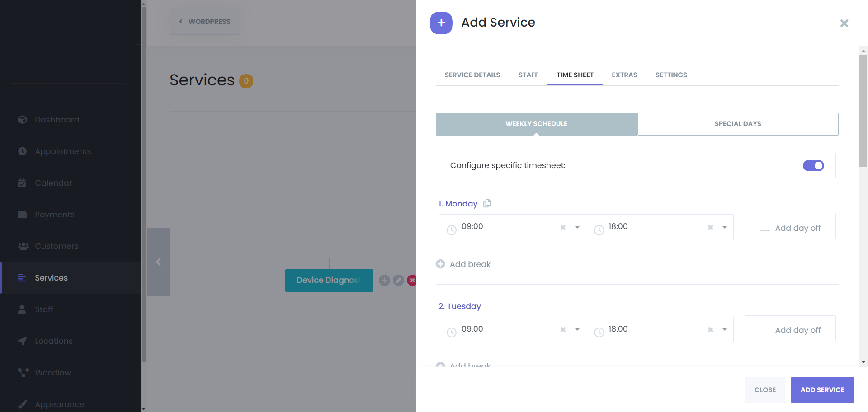This screenshot has height=412, width=868.
Task: Open the Monday start time dropdown
Action: coord(577,227)
